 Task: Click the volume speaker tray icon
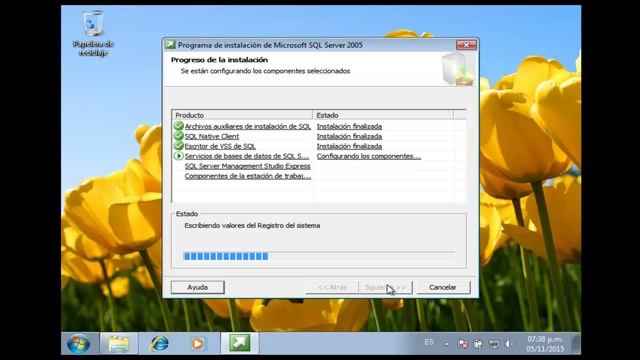click(x=509, y=344)
